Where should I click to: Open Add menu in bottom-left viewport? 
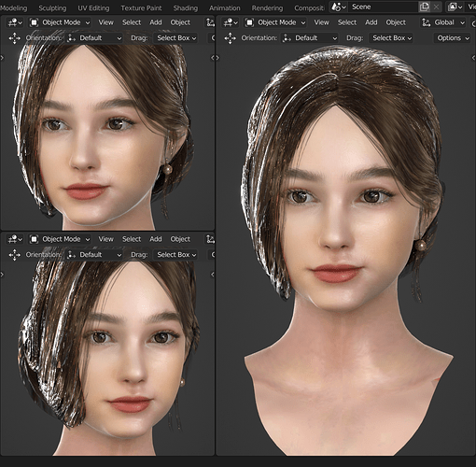[x=156, y=239]
